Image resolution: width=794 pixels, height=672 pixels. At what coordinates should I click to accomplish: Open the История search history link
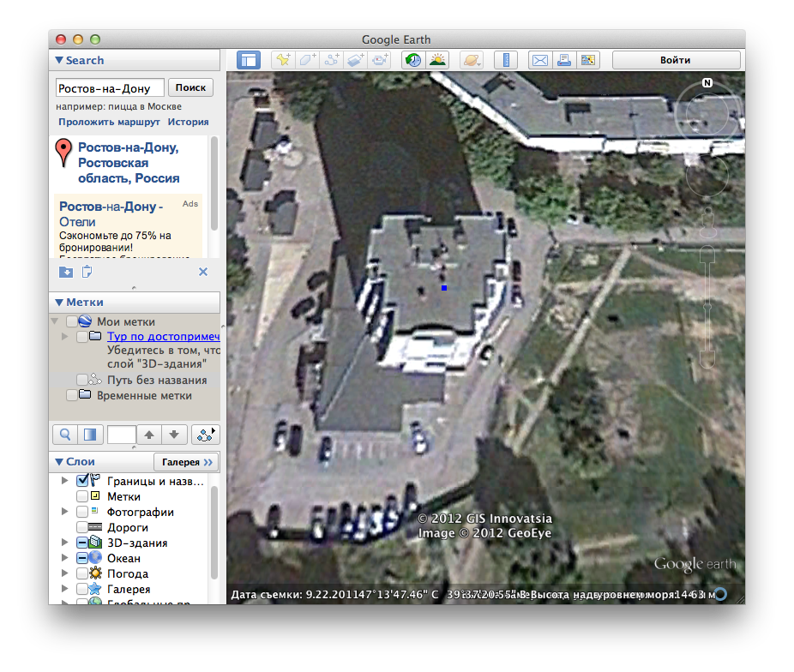coord(189,122)
